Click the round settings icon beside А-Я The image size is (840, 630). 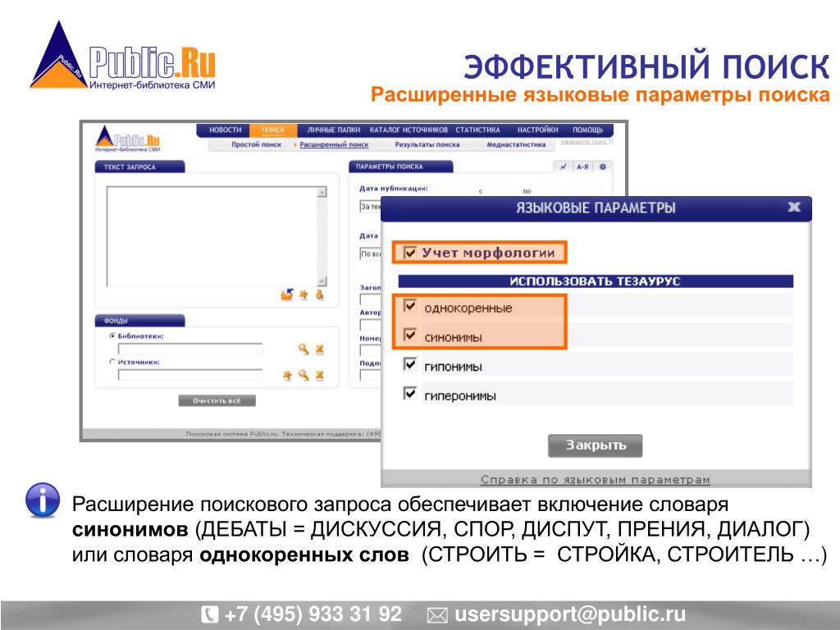point(603,167)
